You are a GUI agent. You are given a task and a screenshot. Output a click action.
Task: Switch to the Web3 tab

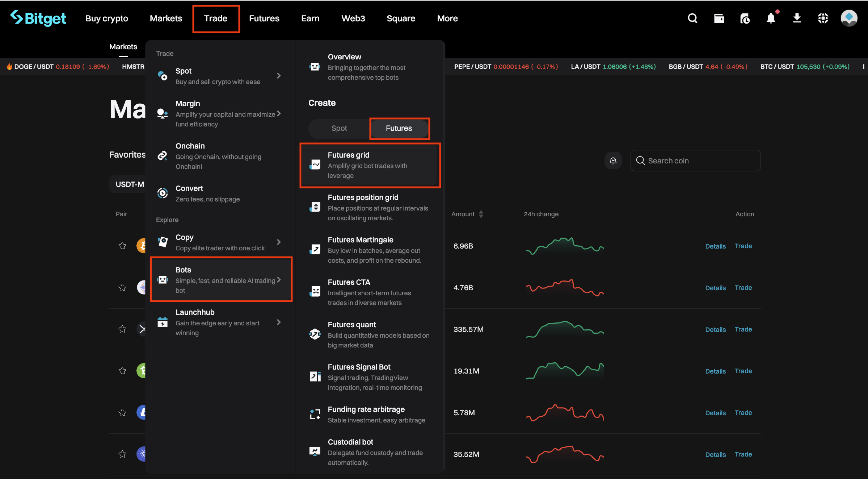tap(353, 18)
